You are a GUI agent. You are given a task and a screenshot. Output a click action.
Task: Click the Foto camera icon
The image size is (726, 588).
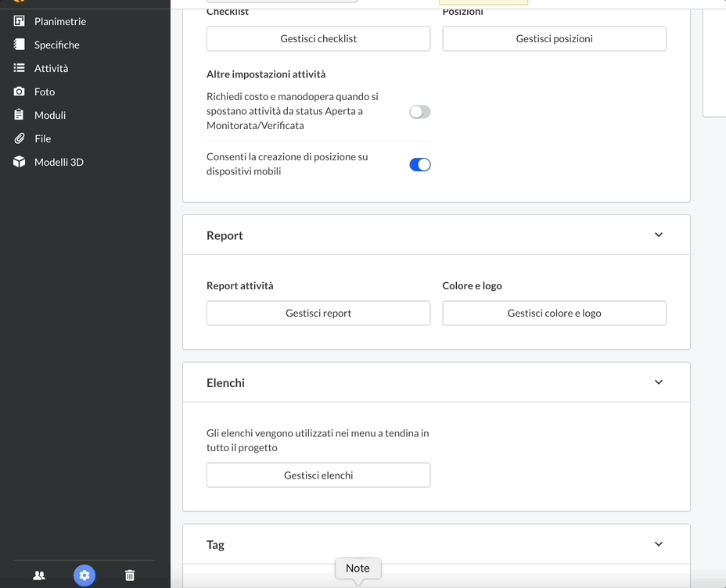tap(19, 91)
